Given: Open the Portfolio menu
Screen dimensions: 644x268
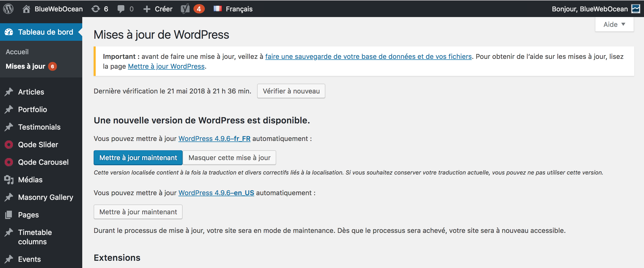Looking at the screenshot, I should click(x=33, y=109).
